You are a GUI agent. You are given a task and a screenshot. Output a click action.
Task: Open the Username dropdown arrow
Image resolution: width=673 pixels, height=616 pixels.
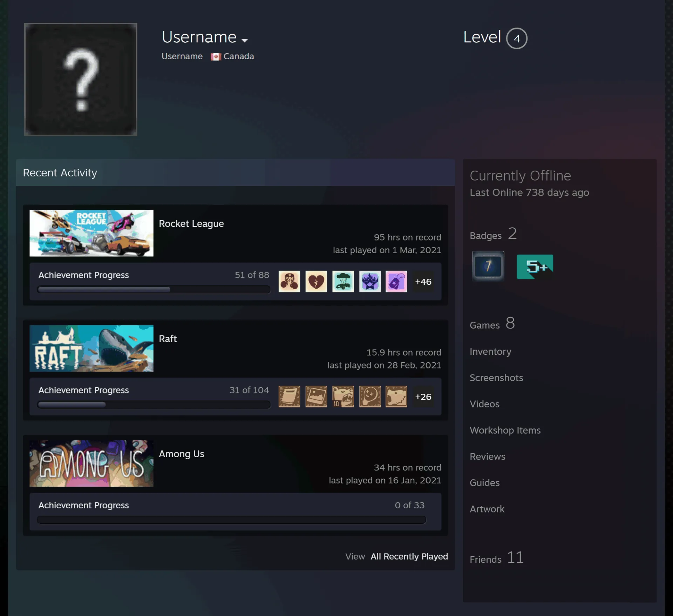click(245, 40)
